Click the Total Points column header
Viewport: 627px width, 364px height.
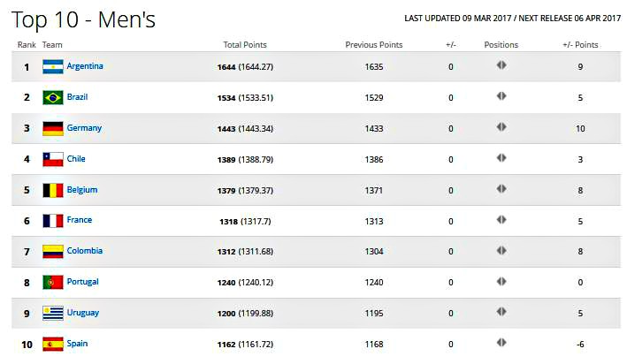[245, 45]
